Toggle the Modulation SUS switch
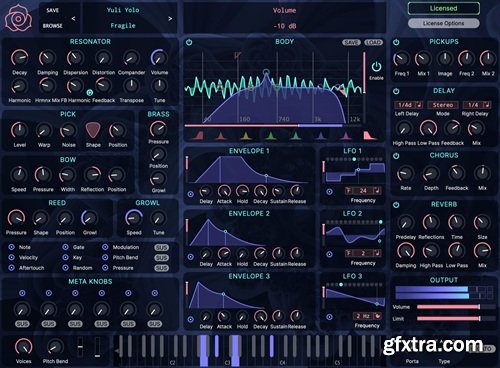Screen dimensions: 500x368 tap(161, 248)
